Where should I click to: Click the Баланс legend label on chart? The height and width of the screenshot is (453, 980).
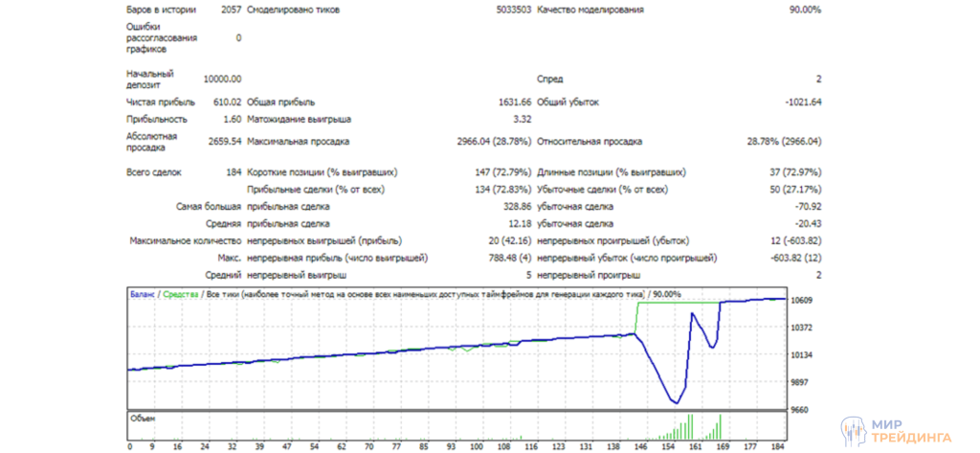point(143,294)
